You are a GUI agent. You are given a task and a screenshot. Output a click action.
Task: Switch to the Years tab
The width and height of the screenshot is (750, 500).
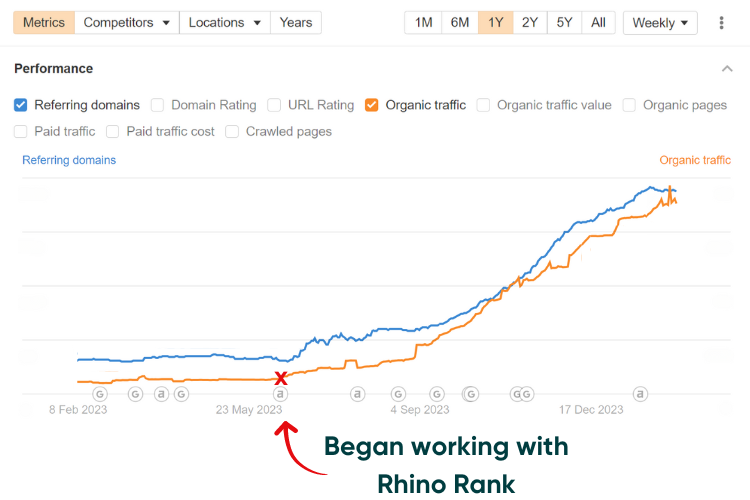(x=296, y=22)
